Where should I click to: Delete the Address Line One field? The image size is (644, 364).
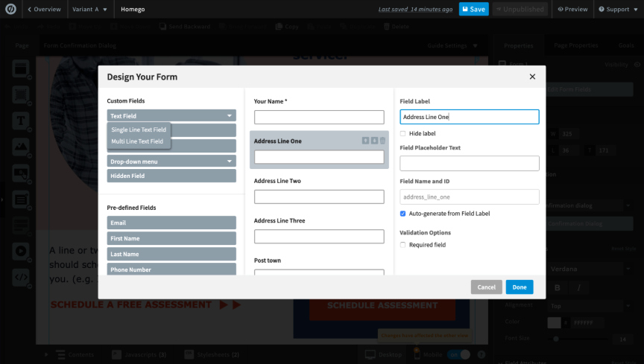(382, 141)
